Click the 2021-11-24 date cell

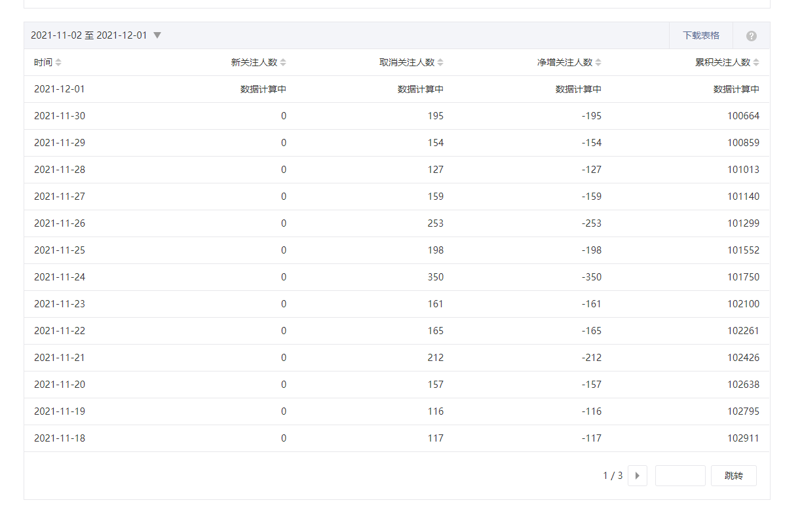click(x=60, y=277)
